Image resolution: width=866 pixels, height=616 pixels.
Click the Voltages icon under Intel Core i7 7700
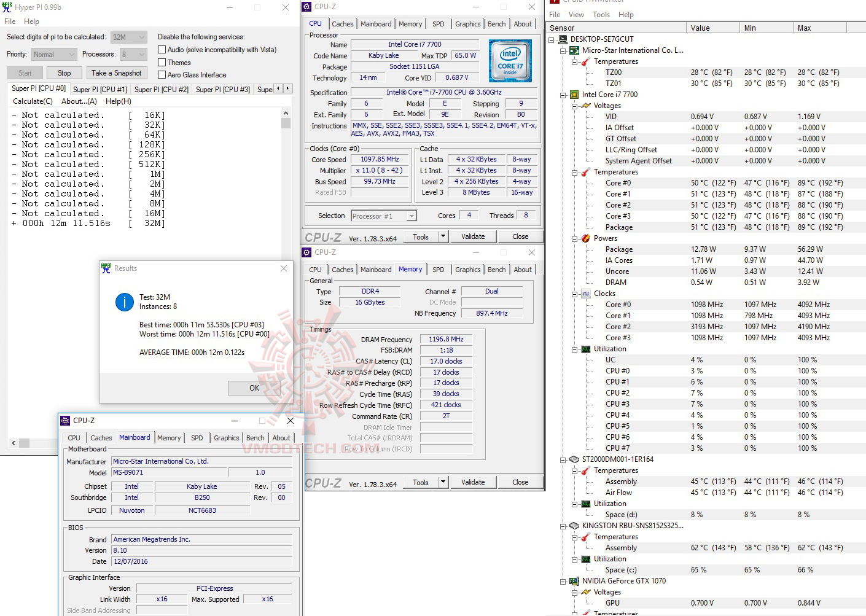[586, 106]
